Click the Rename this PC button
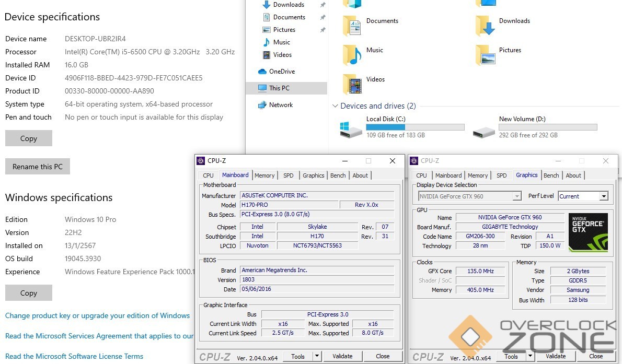Screen dimensions: 622x364 tap(38, 167)
